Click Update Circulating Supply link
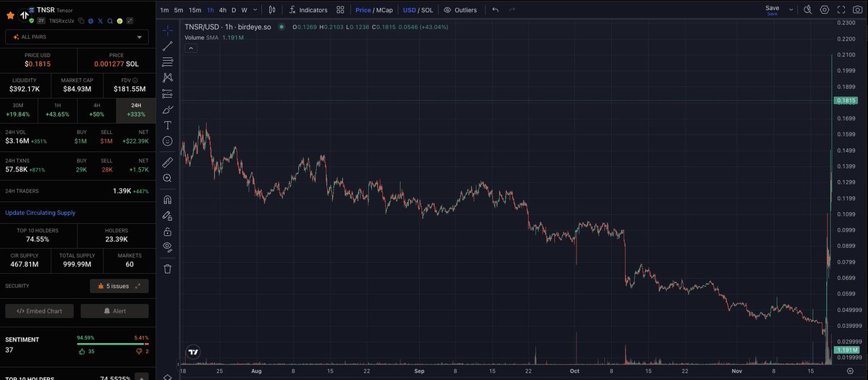Viewport: 868px width, 380px height. point(41,213)
